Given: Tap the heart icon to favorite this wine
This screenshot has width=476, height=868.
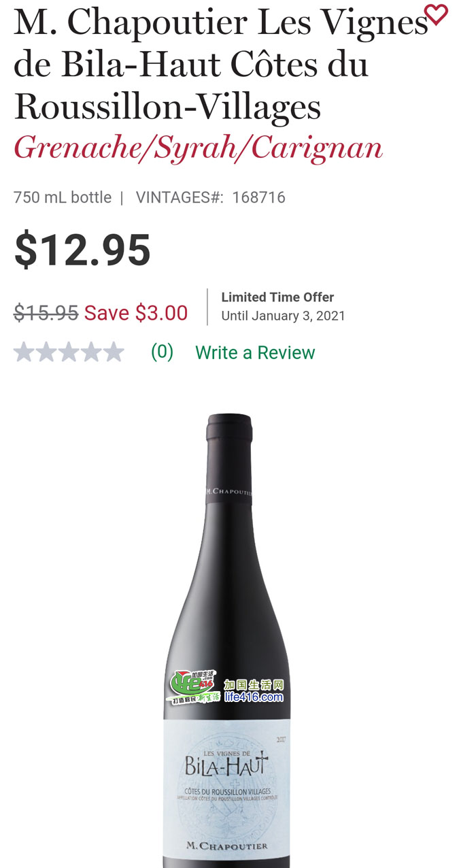Looking at the screenshot, I should (436, 14).
